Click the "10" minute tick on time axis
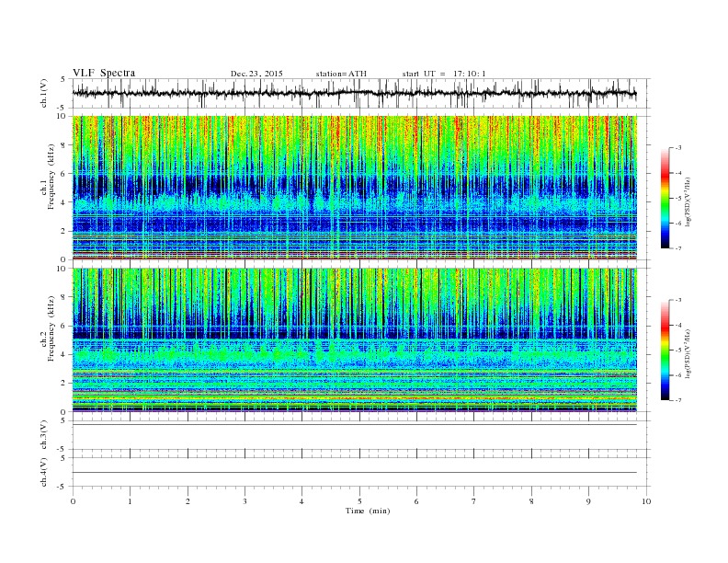 [x=646, y=501]
